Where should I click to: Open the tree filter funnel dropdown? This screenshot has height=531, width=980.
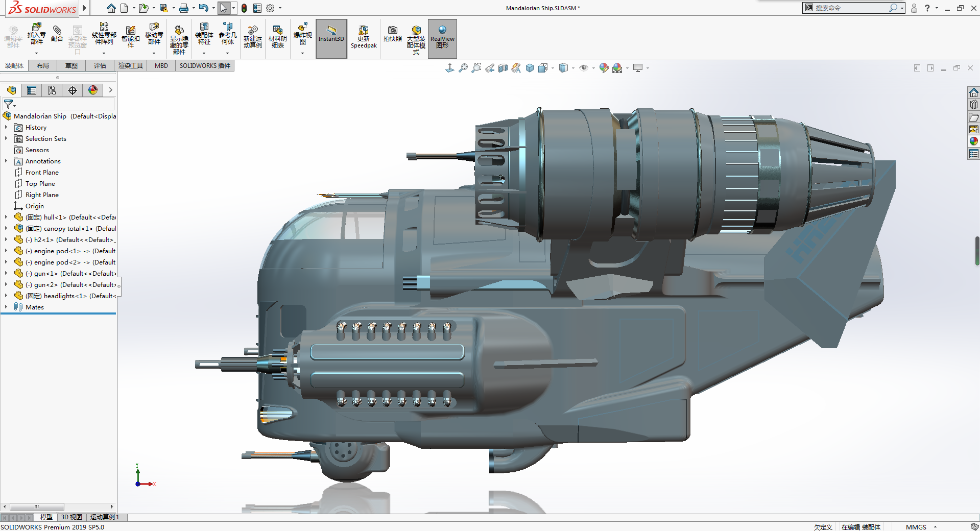[x=10, y=104]
